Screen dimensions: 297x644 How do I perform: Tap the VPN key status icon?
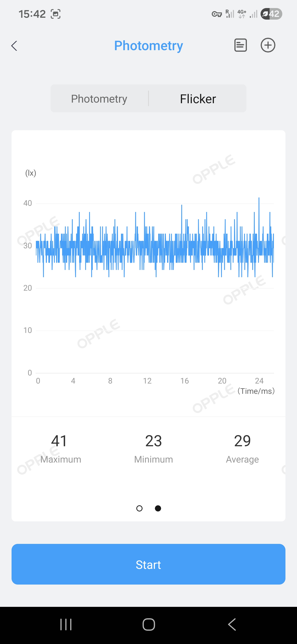(217, 14)
